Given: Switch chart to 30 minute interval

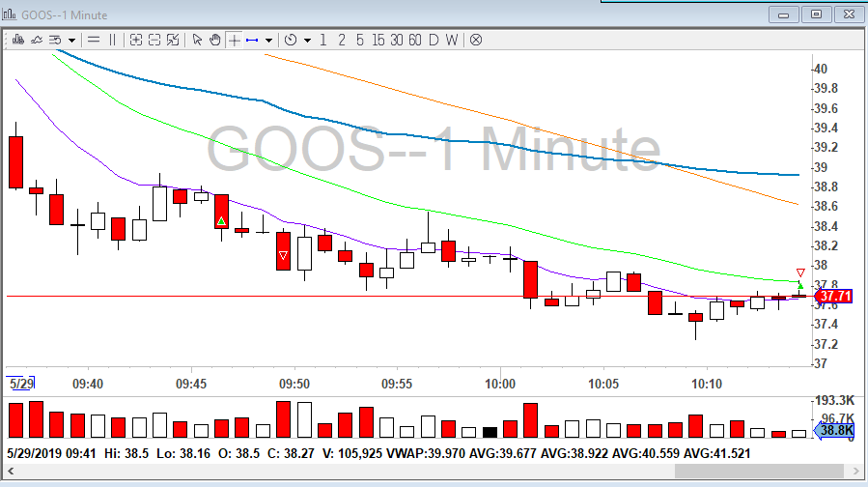Looking at the screenshot, I should click(397, 40).
